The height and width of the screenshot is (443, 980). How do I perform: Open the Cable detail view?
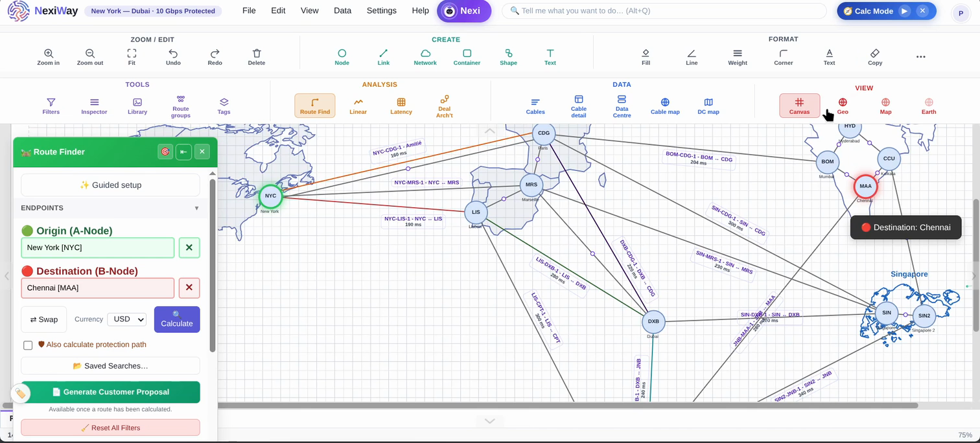coord(579,107)
